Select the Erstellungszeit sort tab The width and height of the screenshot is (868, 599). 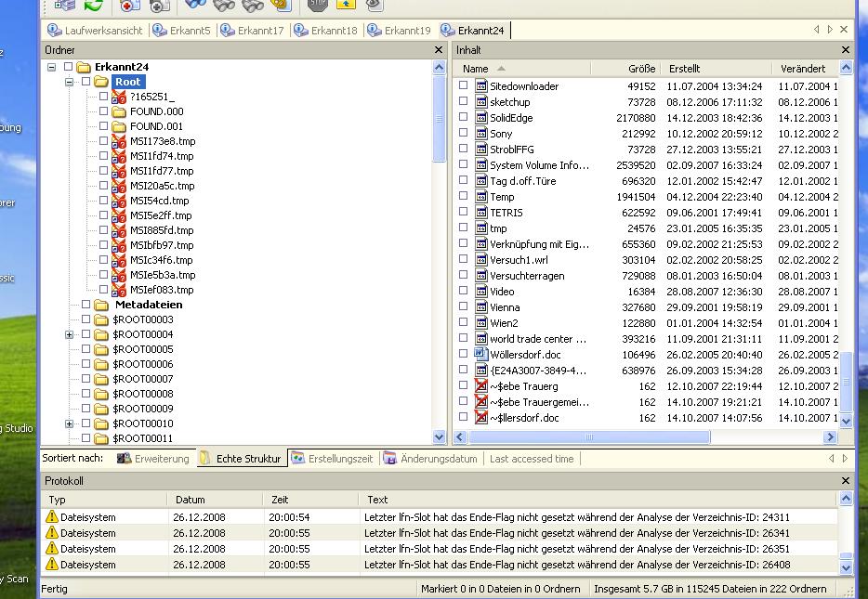[333, 459]
